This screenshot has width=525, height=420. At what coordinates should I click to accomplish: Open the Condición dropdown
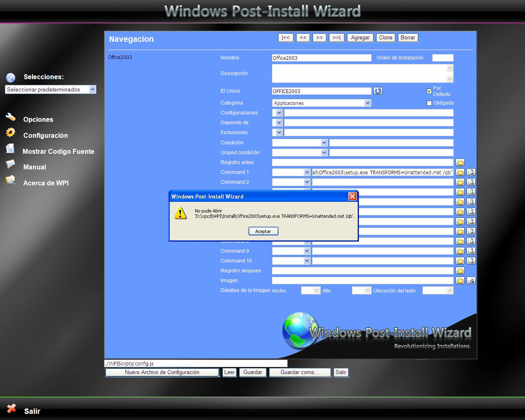click(300, 143)
